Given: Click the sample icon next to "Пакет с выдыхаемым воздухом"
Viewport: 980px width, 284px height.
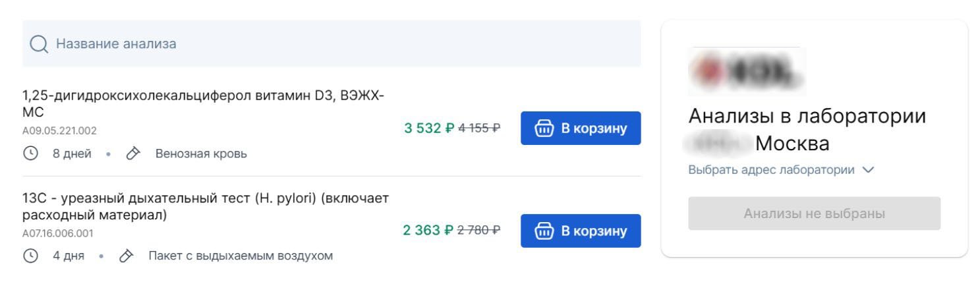Looking at the screenshot, I should pyautogui.click(x=126, y=256).
